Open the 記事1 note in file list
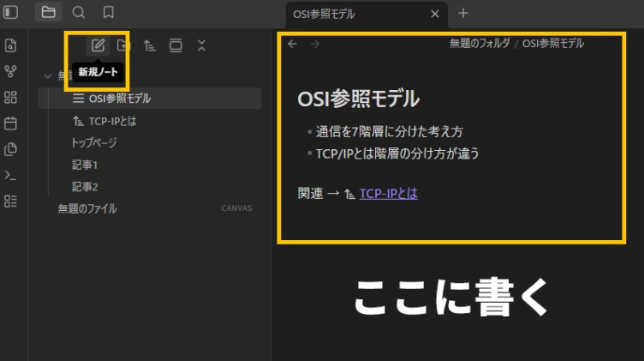Viewport: 644px width, 361px height. click(85, 165)
